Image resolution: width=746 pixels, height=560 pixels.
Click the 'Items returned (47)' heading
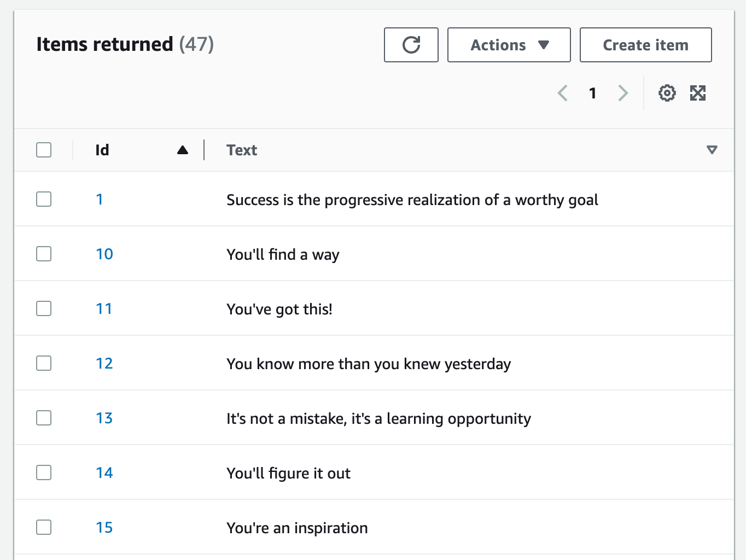coord(125,44)
